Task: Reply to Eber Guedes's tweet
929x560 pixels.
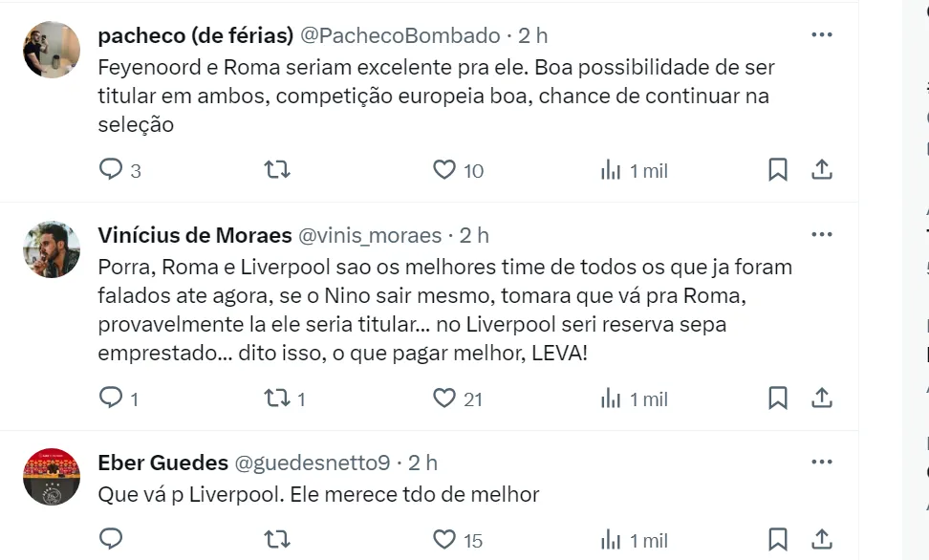Action: 112,540
